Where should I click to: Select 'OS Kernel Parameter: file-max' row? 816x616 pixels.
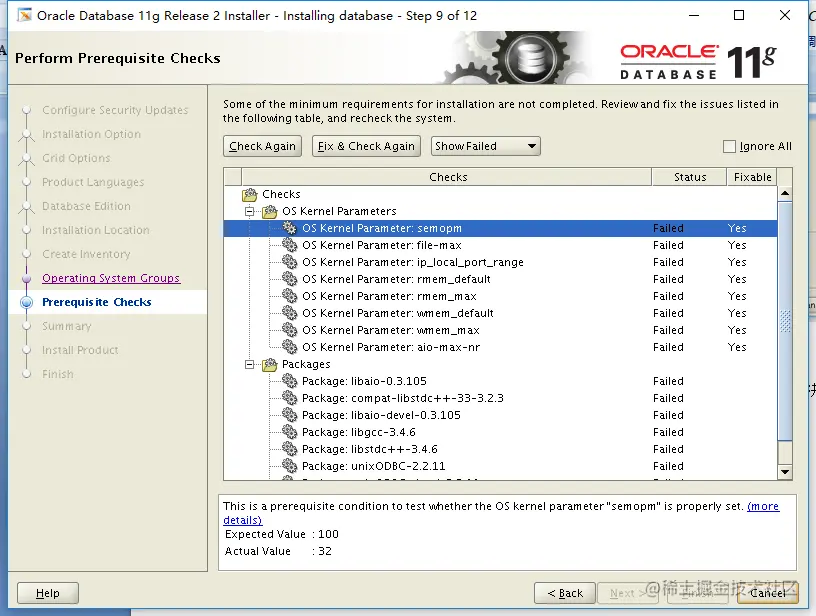click(x=500, y=245)
